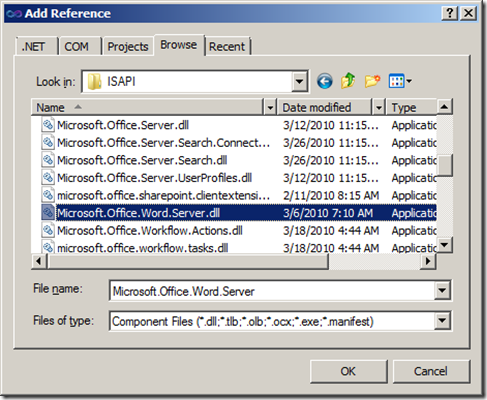The image size is (487, 400).
Task: Open the Name column filter dropdown
Action: [x=270, y=107]
